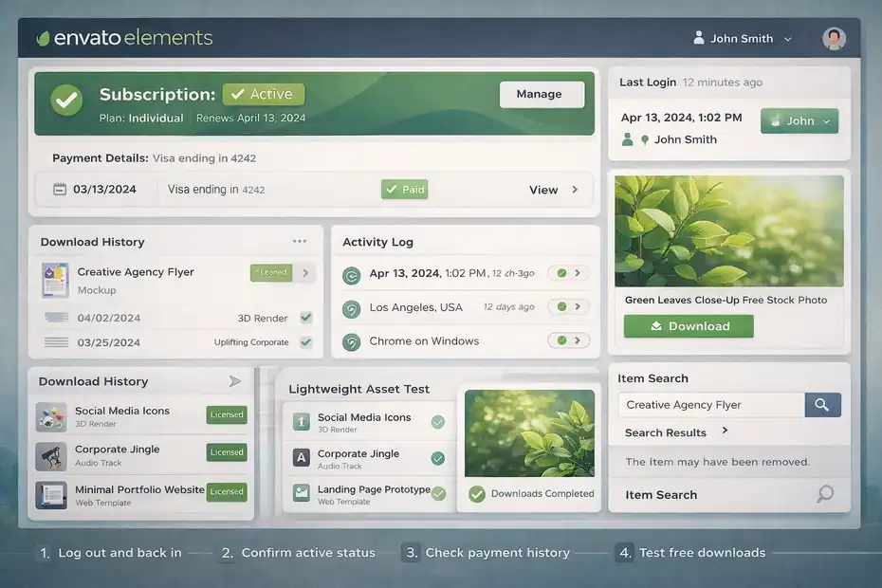
Task: Open the leaves preview image in Asset Test
Action: coord(529,433)
